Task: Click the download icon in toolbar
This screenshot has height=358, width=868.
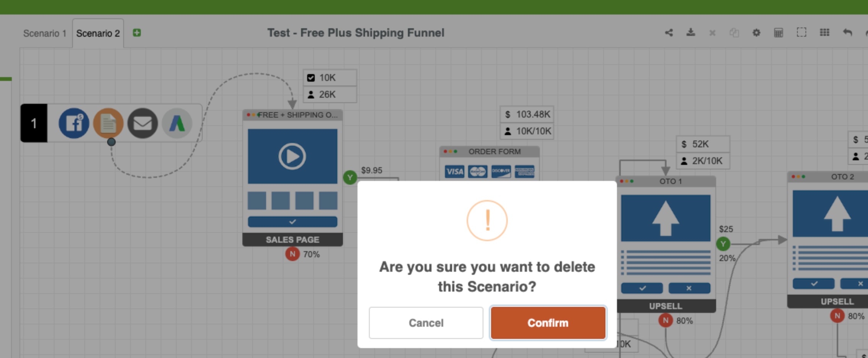Action: [x=691, y=32]
